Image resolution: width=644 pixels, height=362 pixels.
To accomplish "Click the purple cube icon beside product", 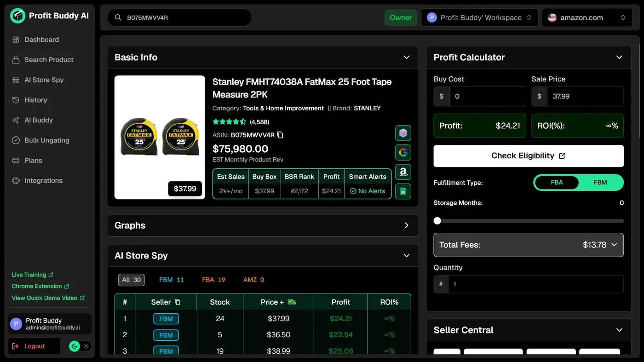I will tap(403, 133).
